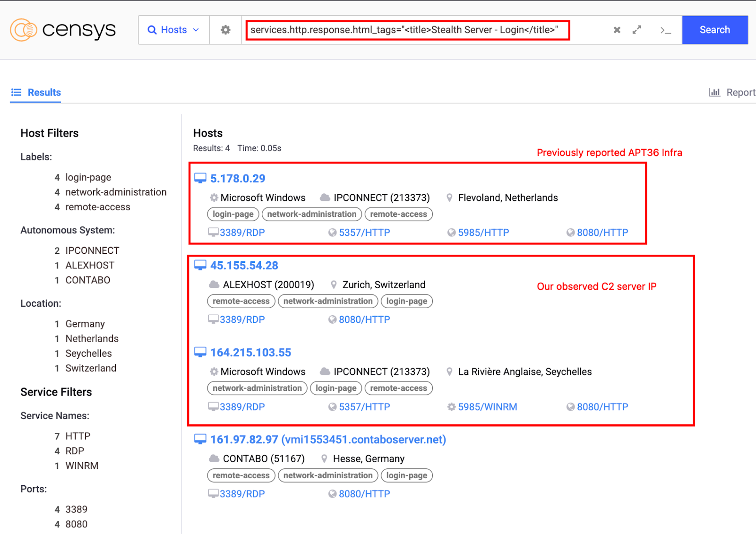Expand the search box with arrows icon

637,30
